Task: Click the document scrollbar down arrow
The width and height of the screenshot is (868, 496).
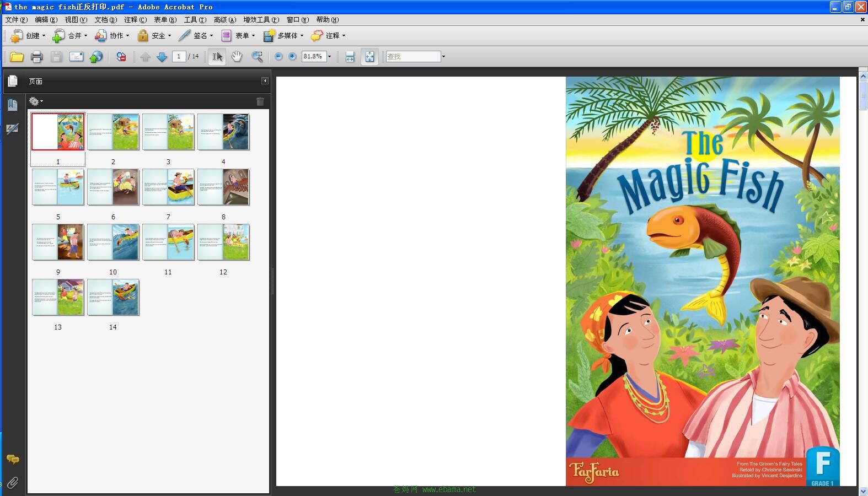Action: pos(863,491)
